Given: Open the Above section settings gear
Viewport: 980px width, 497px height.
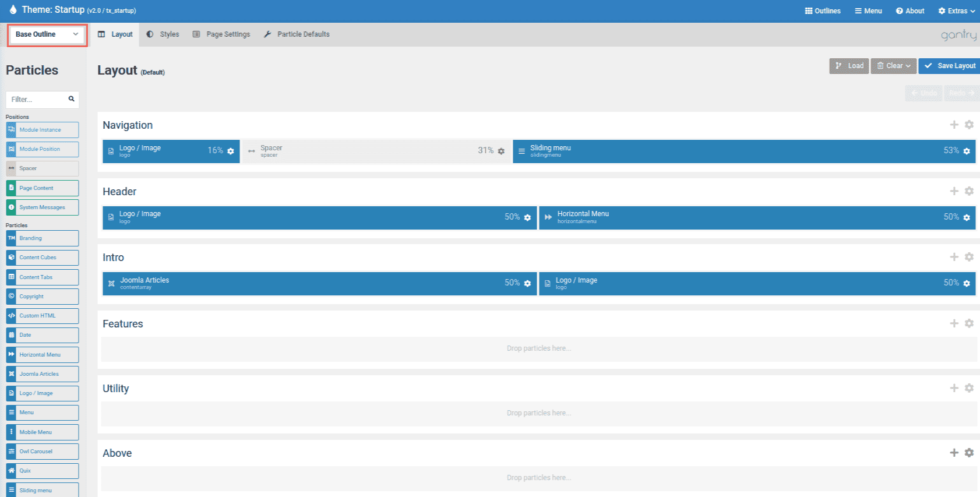Looking at the screenshot, I should [969, 453].
